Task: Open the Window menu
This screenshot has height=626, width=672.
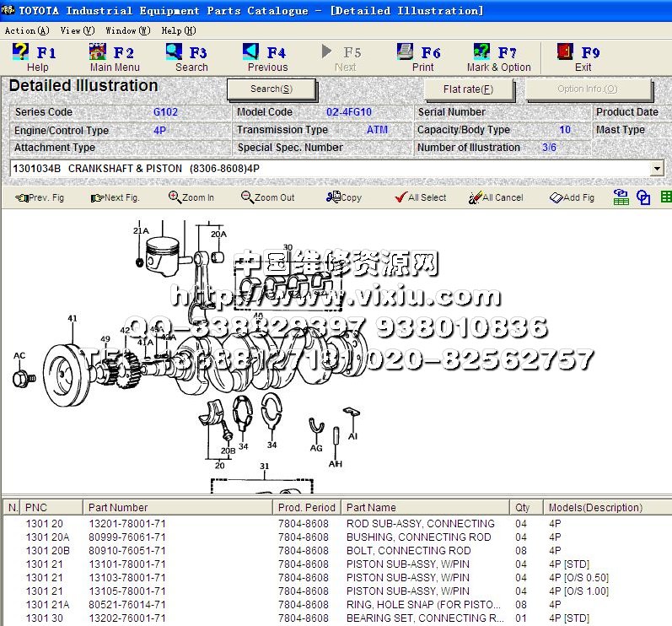Action: [x=126, y=30]
